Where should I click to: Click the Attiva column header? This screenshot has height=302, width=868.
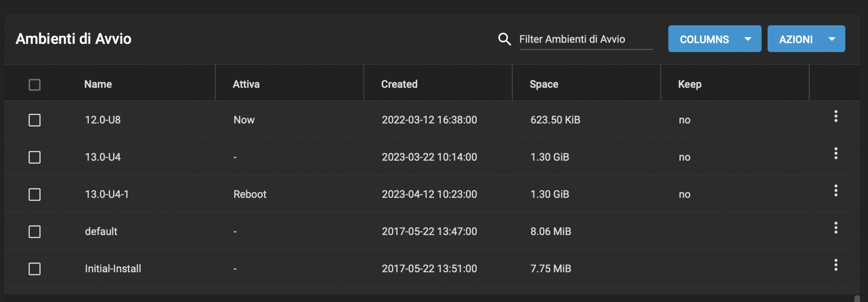click(x=246, y=84)
